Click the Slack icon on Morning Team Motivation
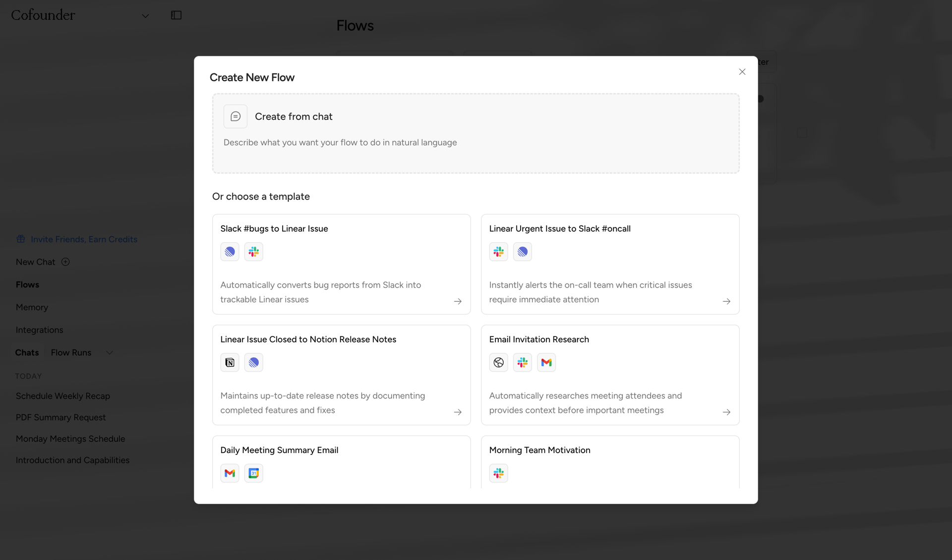952x560 pixels. click(498, 473)
